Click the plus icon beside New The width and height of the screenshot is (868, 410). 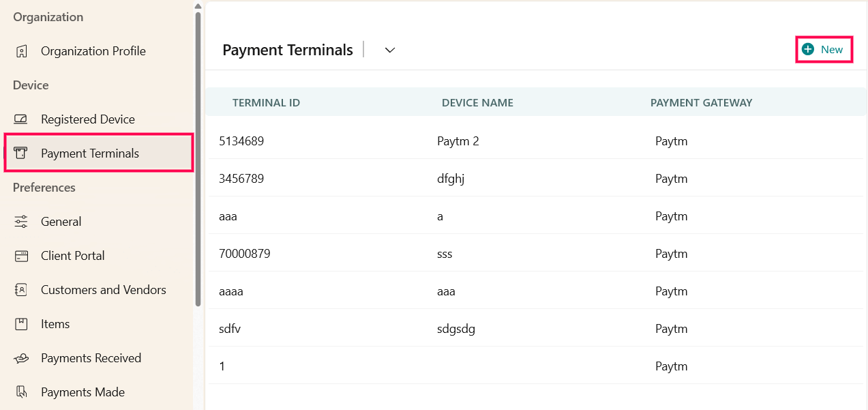(x=808, y=50)
